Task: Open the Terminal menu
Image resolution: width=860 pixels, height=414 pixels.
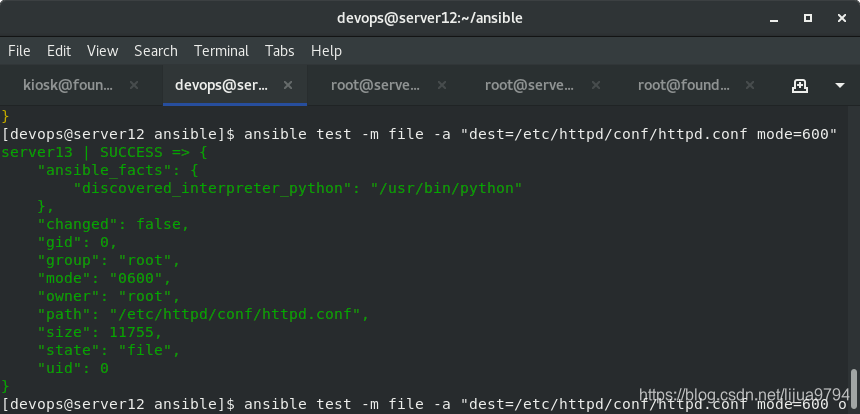Action: click(x=221, y=51)
